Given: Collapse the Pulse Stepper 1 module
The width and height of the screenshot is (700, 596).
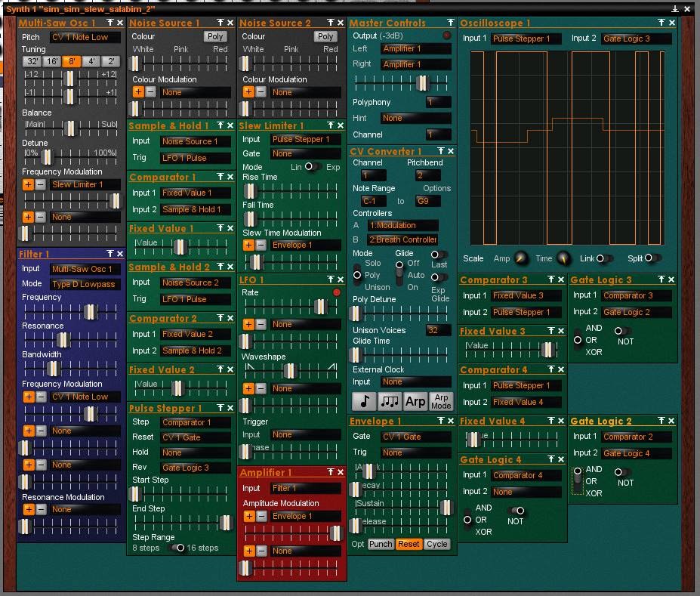Looking at the screenshot, I should (x=220, y=409).
